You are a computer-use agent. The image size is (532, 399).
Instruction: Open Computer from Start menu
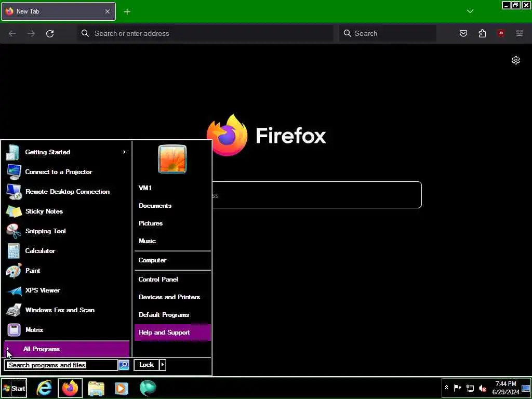click(172, 260)
